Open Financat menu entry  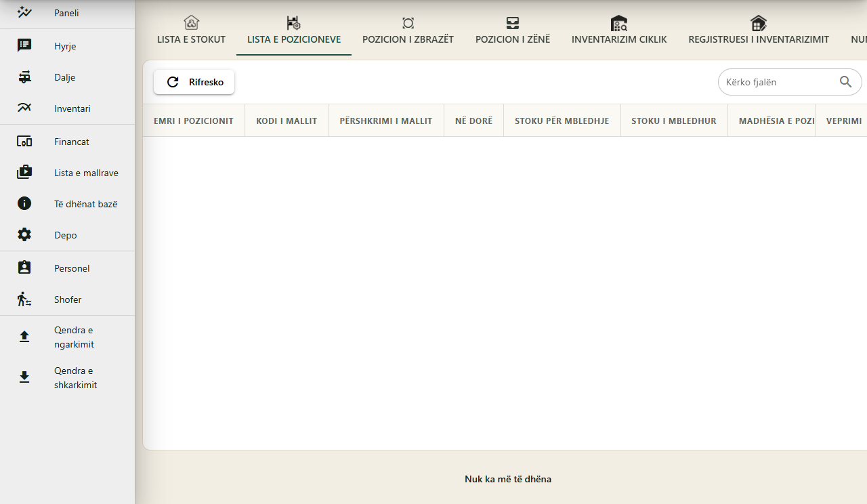coord(67,142)
